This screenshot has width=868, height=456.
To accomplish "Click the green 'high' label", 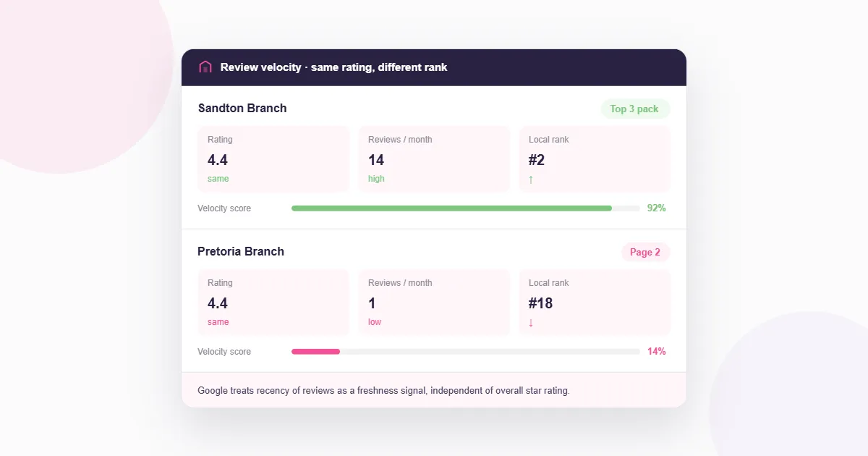I will click(376, 179).
